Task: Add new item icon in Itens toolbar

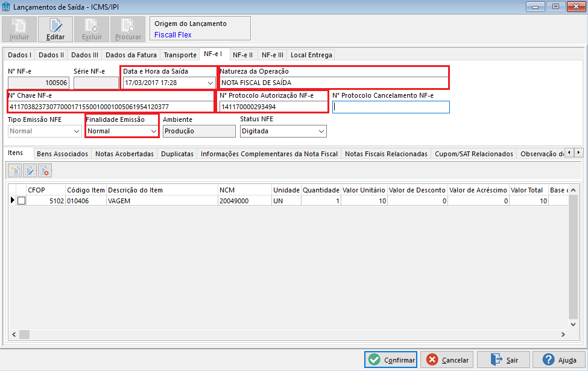Action: pos(15,171)
